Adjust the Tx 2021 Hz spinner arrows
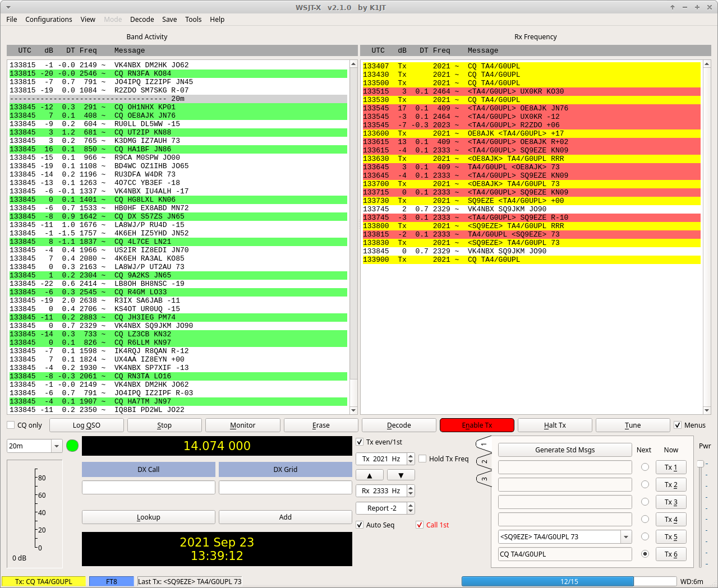Viewport: 718px width, 588px height. click(x=411, y=459)
